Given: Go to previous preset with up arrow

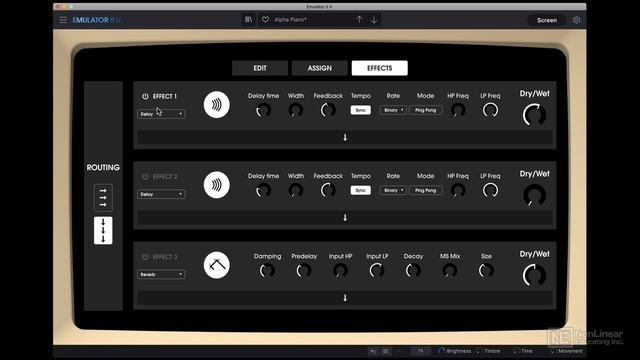Looking at the screenshot, I should (359, 20).
